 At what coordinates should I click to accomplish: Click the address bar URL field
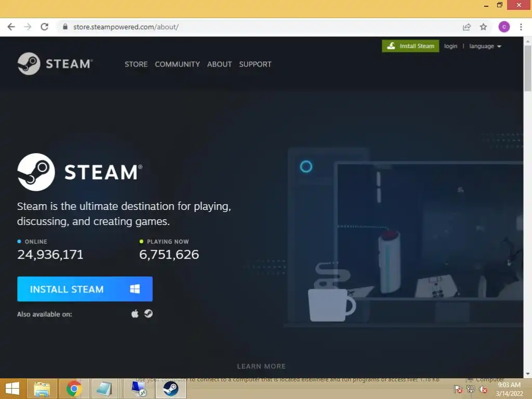pos(261,27)
